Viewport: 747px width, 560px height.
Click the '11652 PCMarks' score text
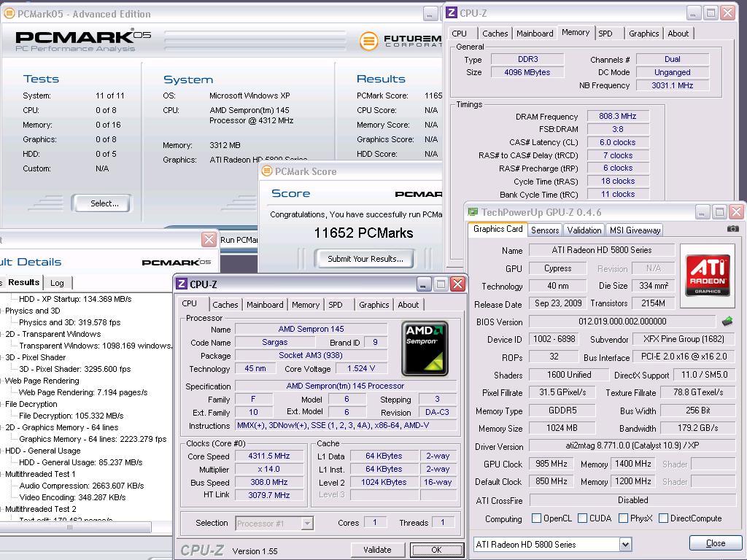(x=363, y=233)
